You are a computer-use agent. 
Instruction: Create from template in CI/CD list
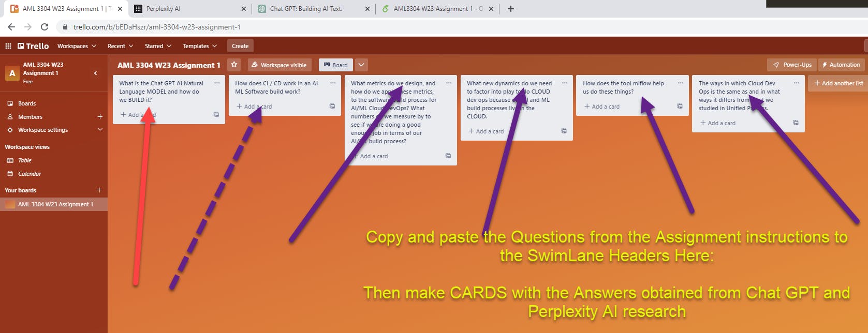point(332,106)
